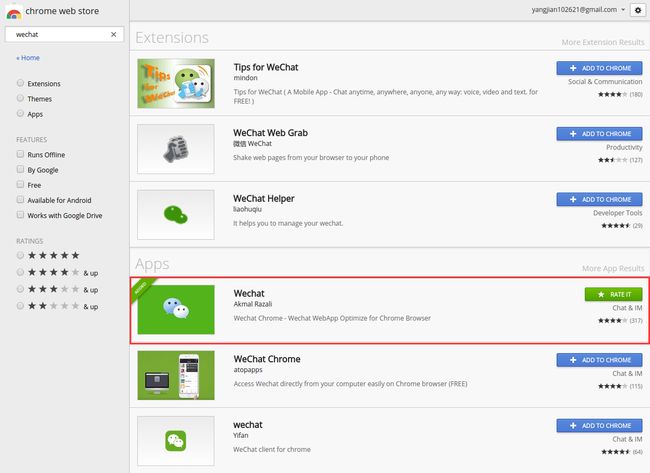The height and width of the screenshot is (473, 650).
Task: Open the WeChat Chrome title
Action: click(267, 359)
